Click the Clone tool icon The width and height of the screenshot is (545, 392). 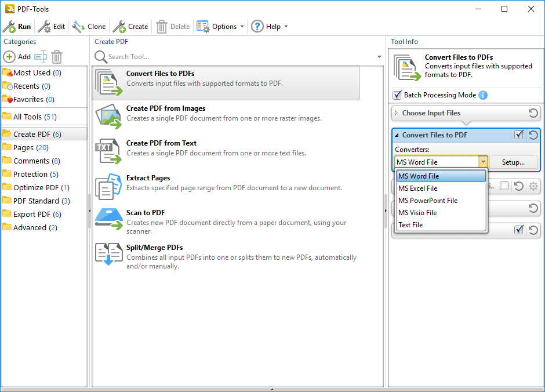(78, 27)
